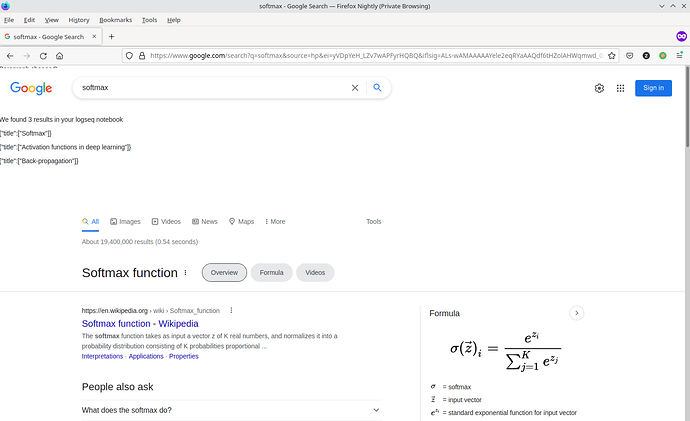Open the Softmax function more options dots
This screenshot has width=690, height=421.
(x=185, y=273)
